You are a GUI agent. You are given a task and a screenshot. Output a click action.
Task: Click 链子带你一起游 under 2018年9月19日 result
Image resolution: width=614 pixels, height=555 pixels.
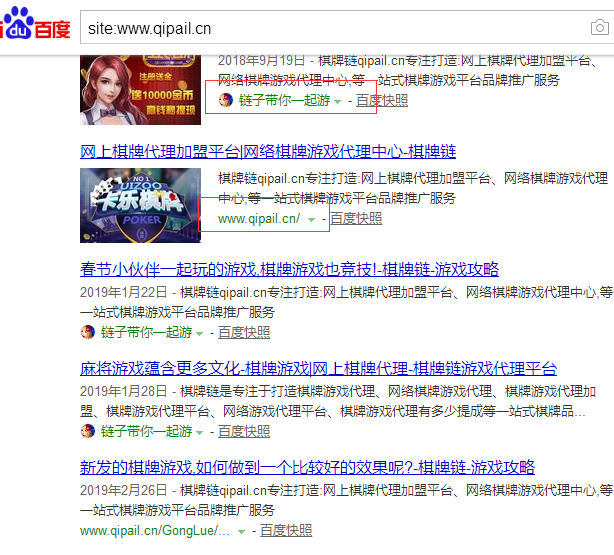(284, 100)
